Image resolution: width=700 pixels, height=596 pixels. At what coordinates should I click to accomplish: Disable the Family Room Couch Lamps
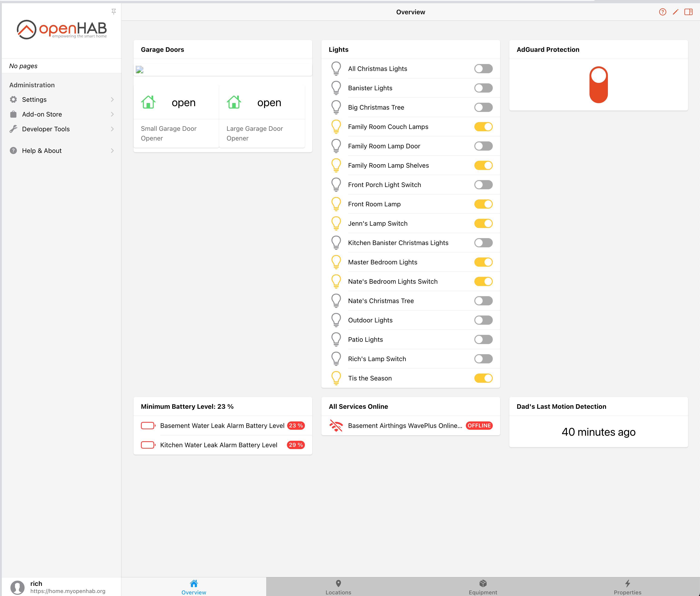click(483, 127)
